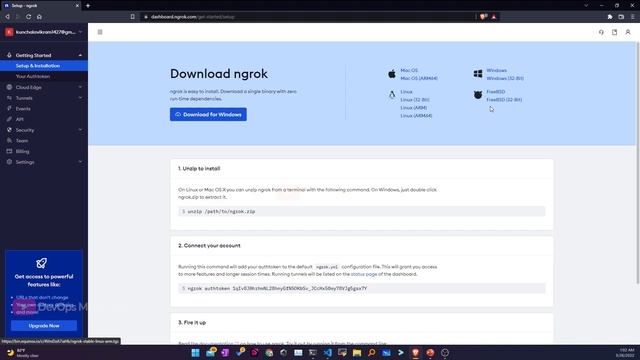Open the user profile icon in header
Screen dimensions: 640x360
(628, 32)
